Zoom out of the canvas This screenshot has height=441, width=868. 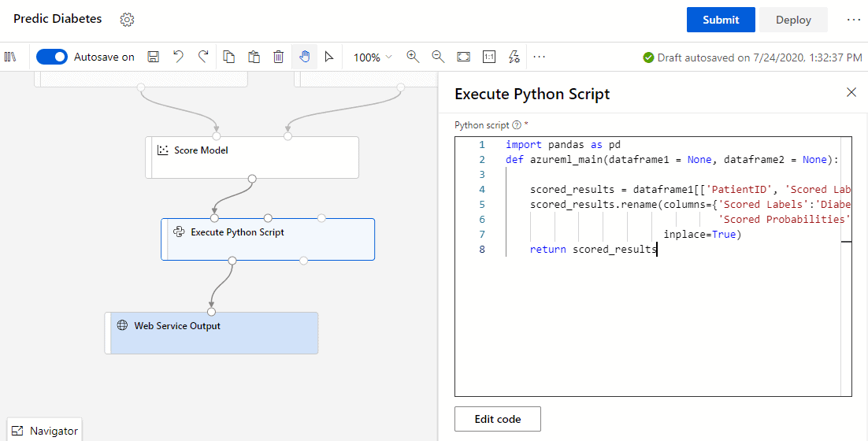[438, 57]
